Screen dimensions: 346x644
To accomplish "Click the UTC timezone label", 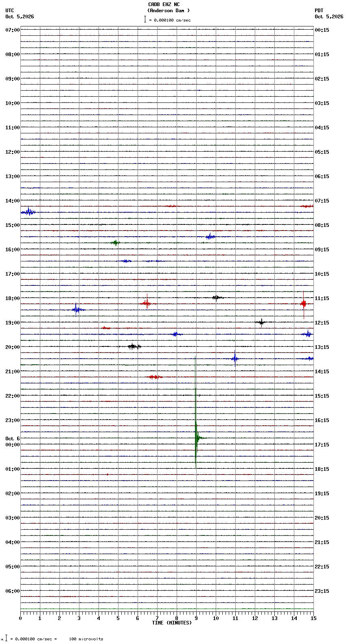I will coord(10,11).
